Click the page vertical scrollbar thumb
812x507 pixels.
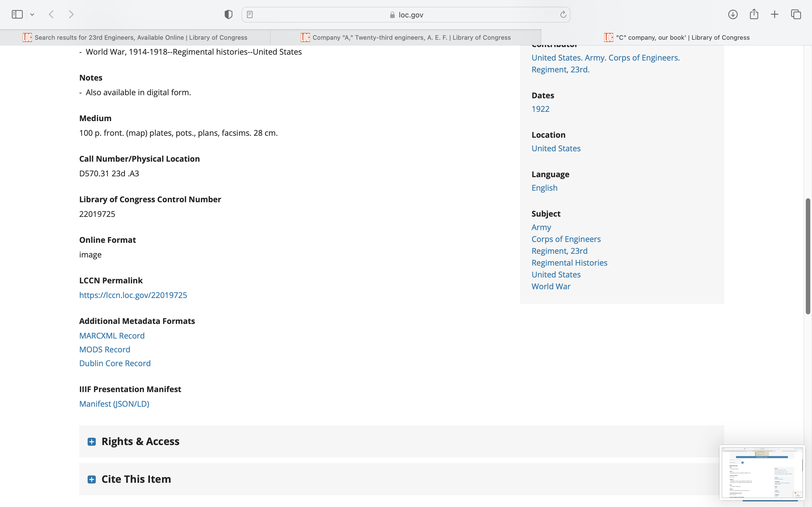click(808, 256)
